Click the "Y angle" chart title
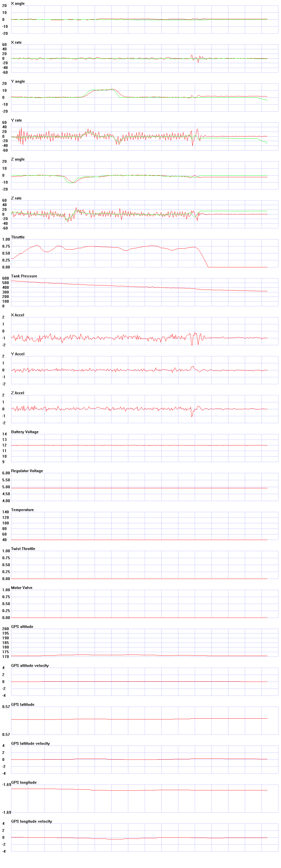Image resolution: width=281 pixels, height=868 pixels. (x=18, y=81)
